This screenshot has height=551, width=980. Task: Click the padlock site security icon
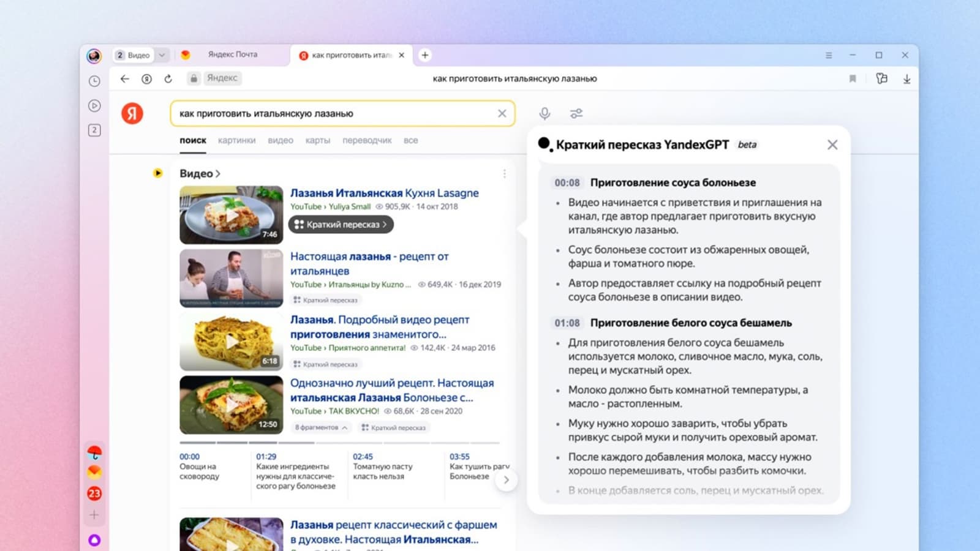tap(194, 78)
